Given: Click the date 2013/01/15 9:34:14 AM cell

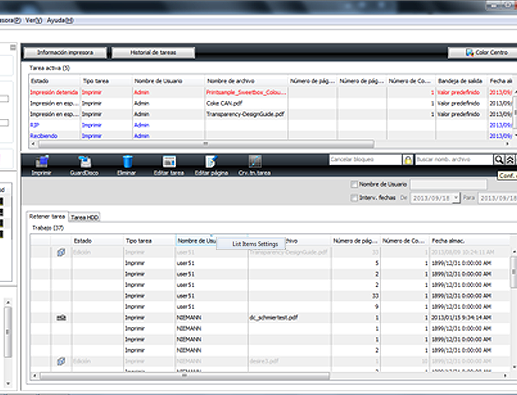Looking at the screenshot, I should [x=461, y=318].
